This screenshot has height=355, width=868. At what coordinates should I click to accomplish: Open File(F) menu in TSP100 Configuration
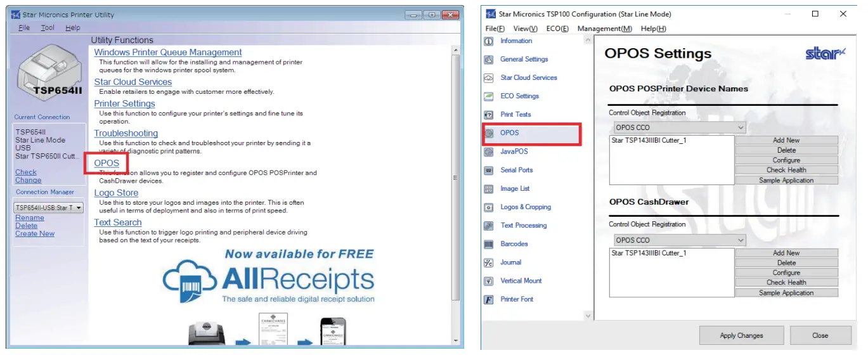(495, 29)
